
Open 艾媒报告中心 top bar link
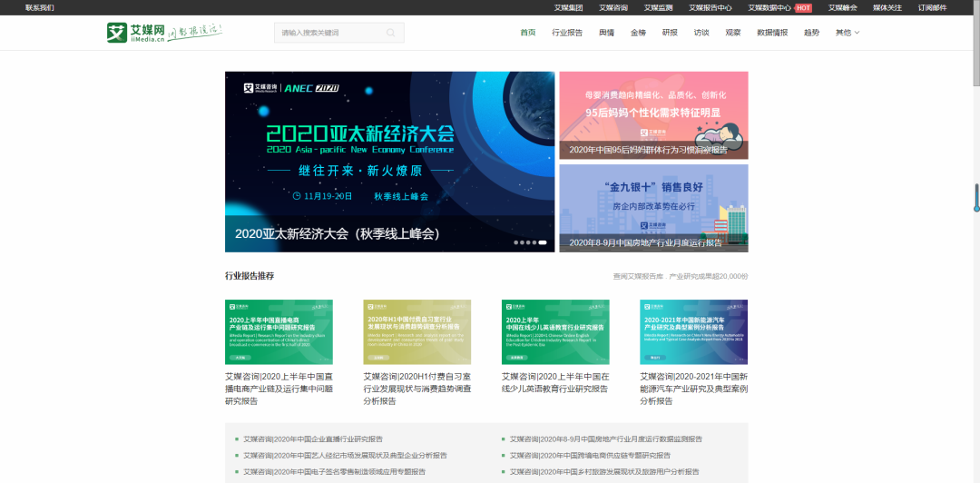point(710,7)
